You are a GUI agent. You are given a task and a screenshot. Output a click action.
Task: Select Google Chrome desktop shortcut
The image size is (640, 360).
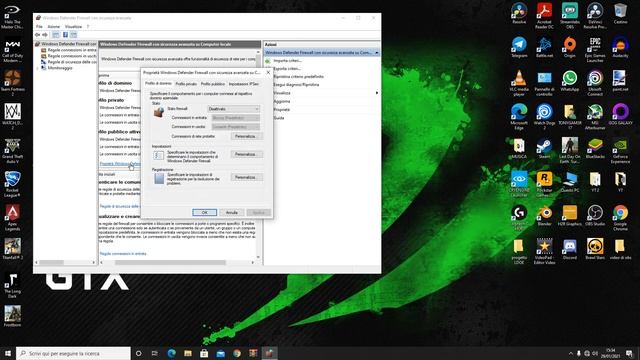[620, 218]
